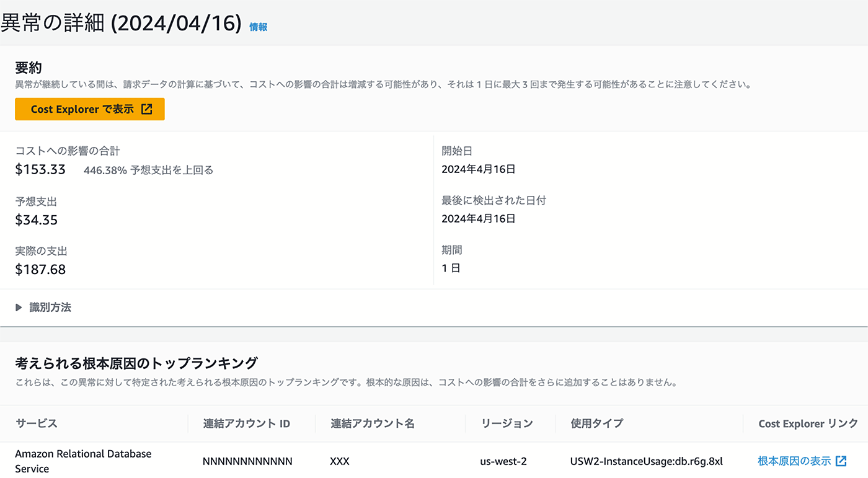The image size is (868, 478).
Task: Open the 根本原因の表示 link
Action: pos(794,461)
